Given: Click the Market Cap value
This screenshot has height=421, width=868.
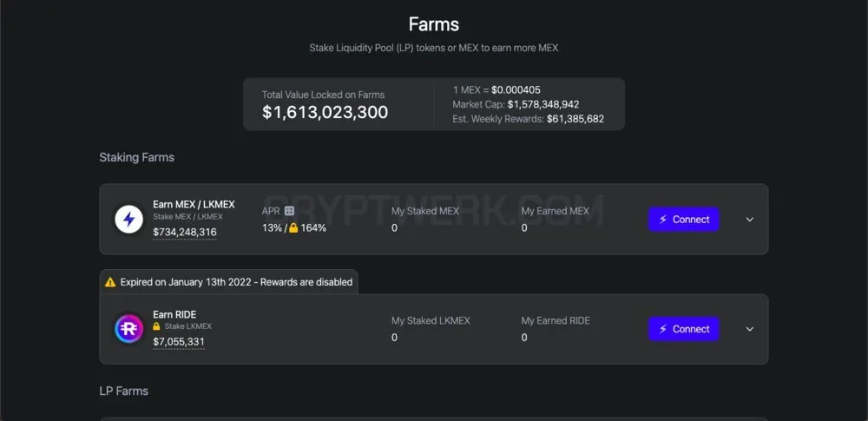Looking at the screenshot, I should coord(543,104).
